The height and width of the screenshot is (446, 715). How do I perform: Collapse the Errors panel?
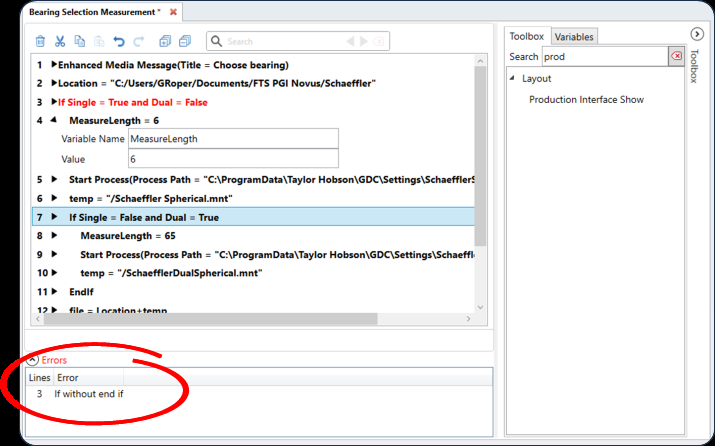32,359
